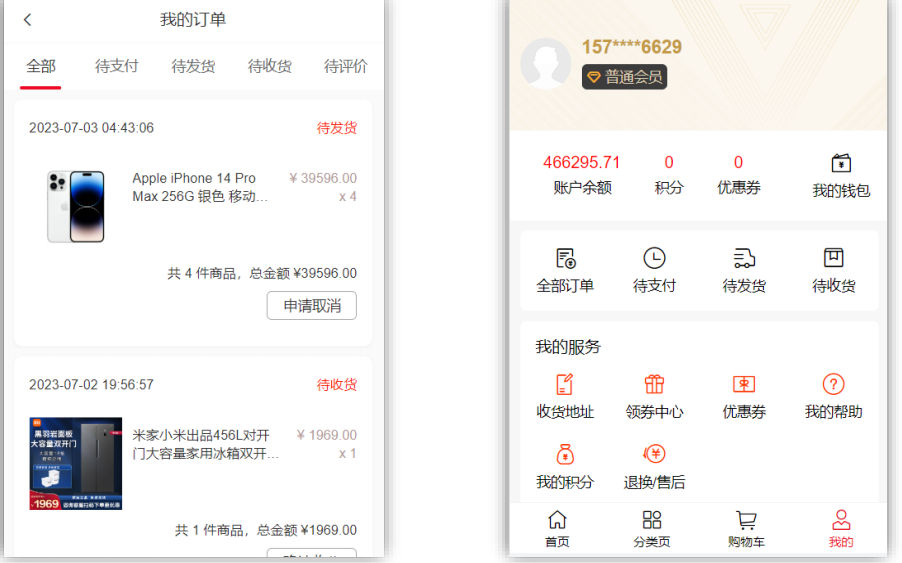
Task: Open the 优惠券 count in account stats
Action: pos(739,174)
